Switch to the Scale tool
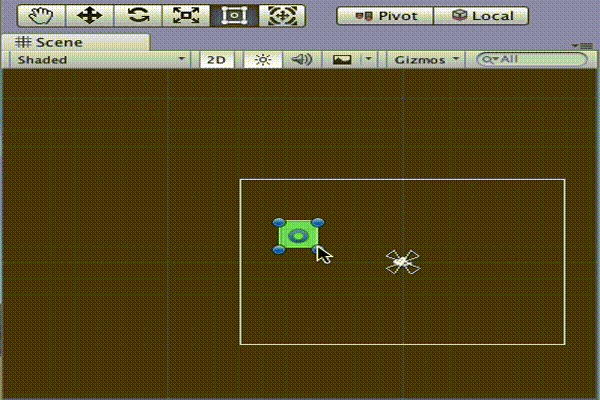This screenshot has height=400, width=600. click(186, 15)
